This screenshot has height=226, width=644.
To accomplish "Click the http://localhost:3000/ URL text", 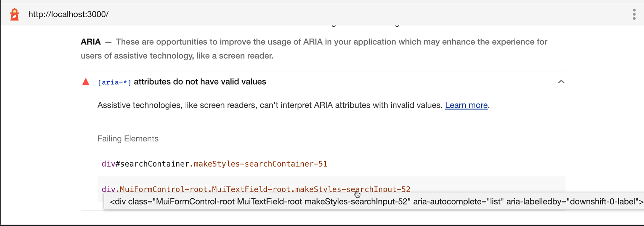I will tap(69, 14).
